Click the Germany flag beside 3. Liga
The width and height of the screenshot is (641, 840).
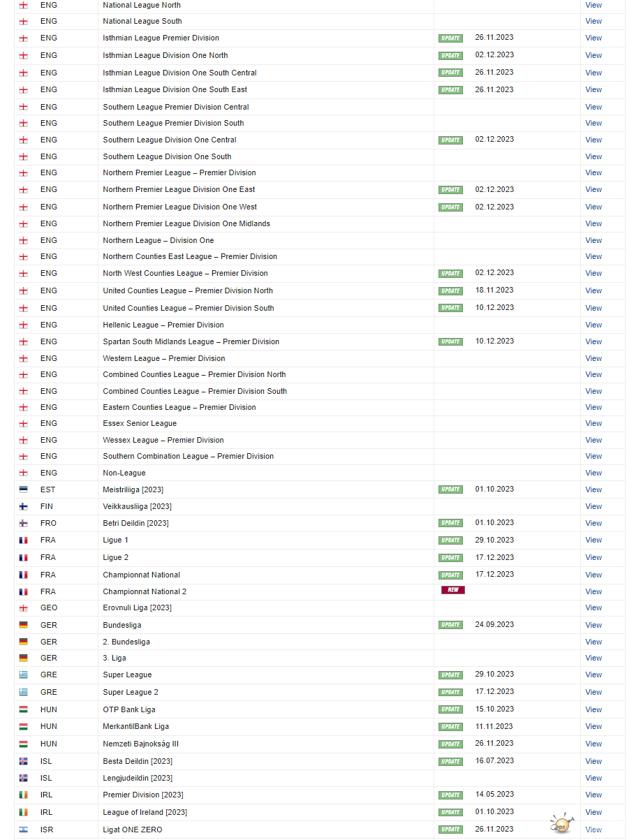pos(24,658)
